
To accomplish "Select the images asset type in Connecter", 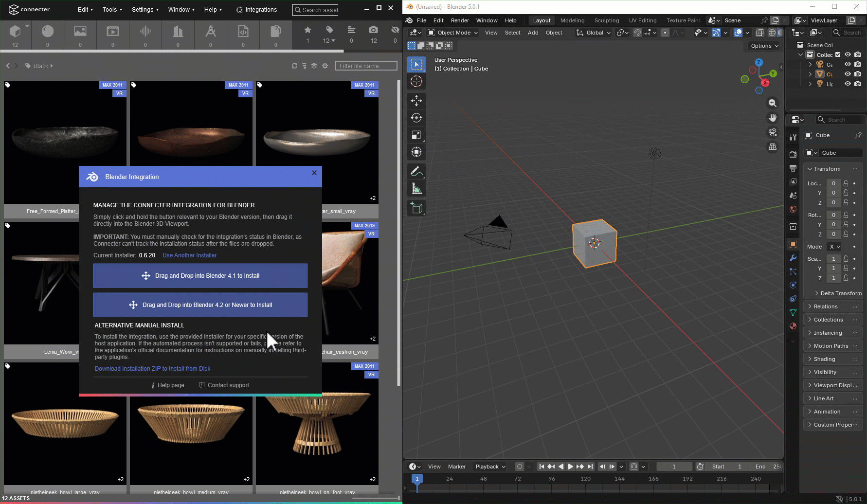I will 80,32.
